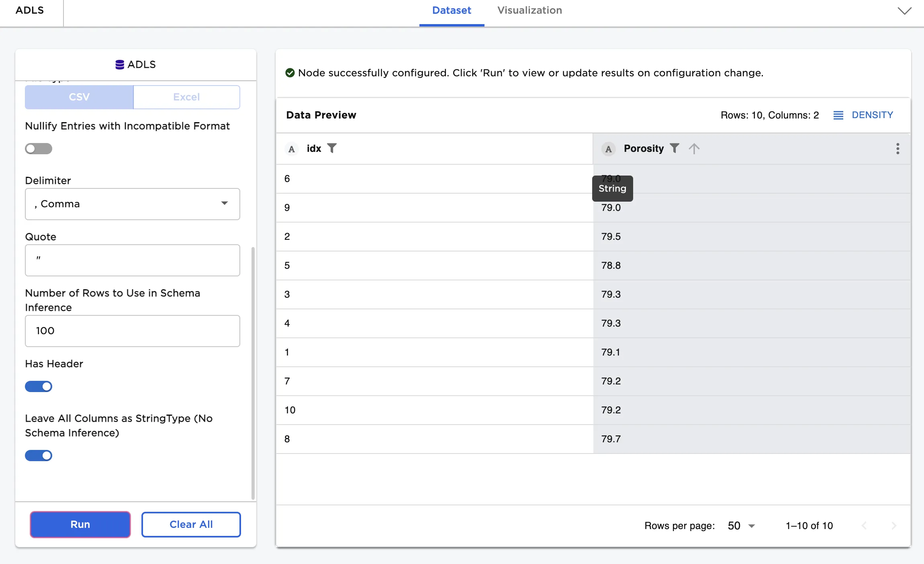The height and width of the screenshot is (564, 924).
Task: Switch to the Visualization tab
Action: click(529, 10)
